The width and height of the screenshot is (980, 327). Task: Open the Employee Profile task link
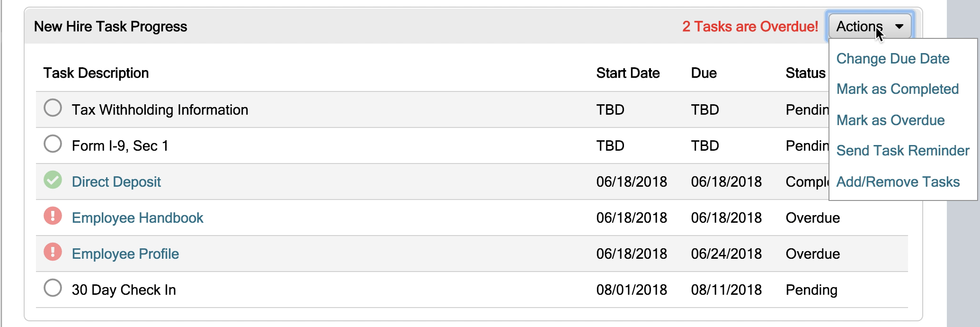point(125,254)
